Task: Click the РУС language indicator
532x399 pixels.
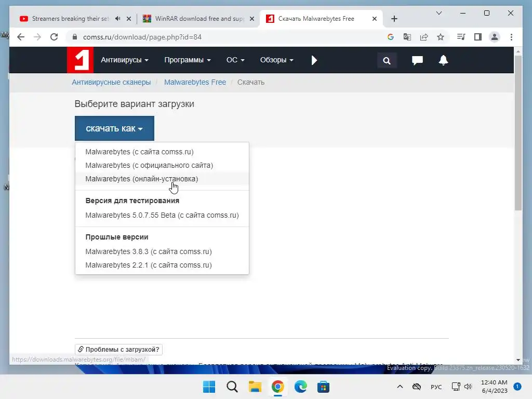Action: click(x=436, y=387)
